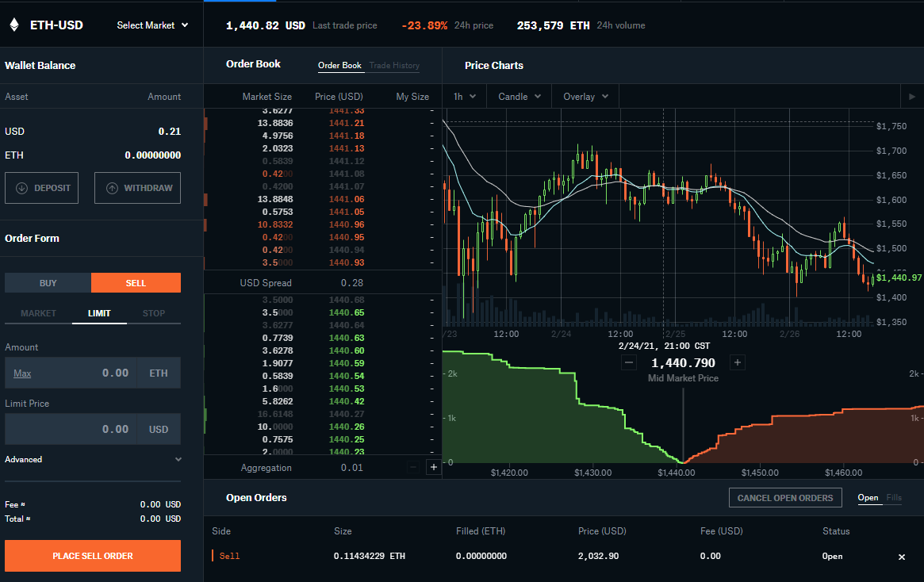The image size is (924, 582).
Task: Click the Deposit button with down-arrow icon
Action: (42, 188)
